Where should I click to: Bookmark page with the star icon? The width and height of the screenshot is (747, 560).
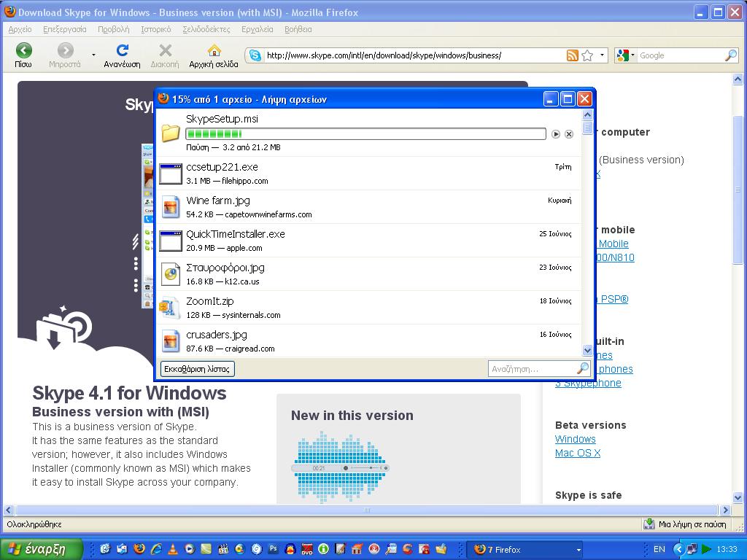pyautogui.click(x=587, y=55)
